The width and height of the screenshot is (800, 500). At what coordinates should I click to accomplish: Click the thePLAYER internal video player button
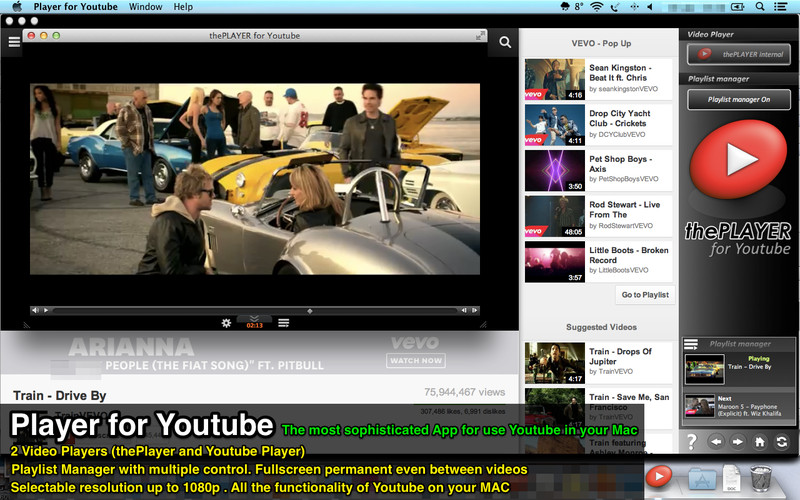click(739, 54)
